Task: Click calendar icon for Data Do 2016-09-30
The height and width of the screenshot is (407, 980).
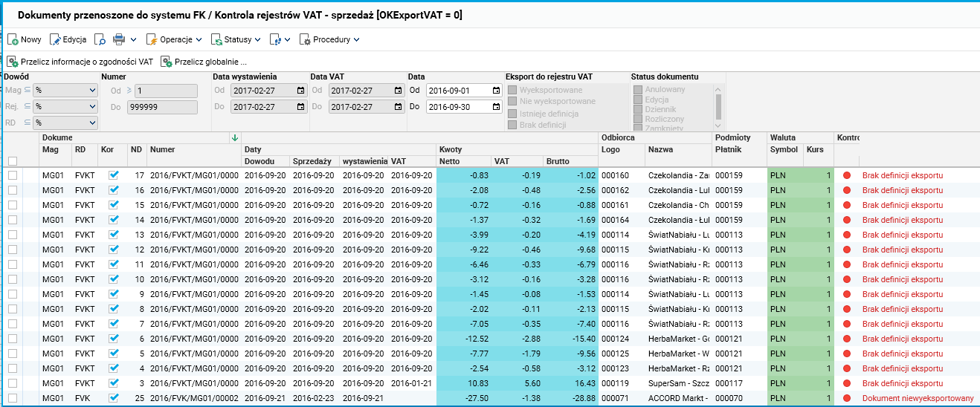Action: (x=496, y=106)
